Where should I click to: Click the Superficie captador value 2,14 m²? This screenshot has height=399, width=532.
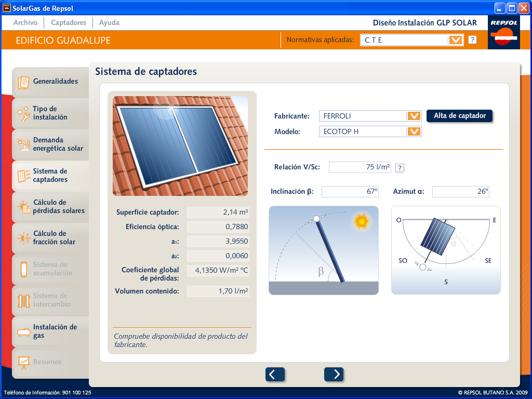218,212
